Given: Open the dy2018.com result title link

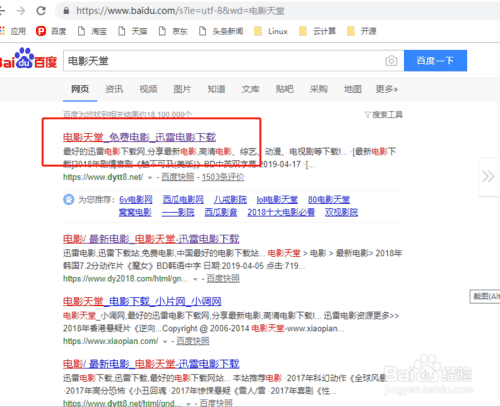Looking at the screenshot, I should 151,239.
